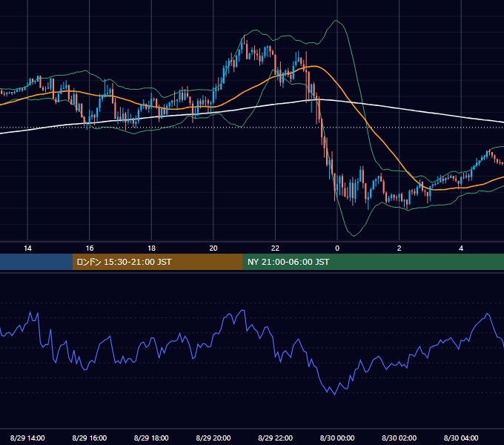Click the 2 hour axis label
The image size is (504, 445).
click(399, 248)
